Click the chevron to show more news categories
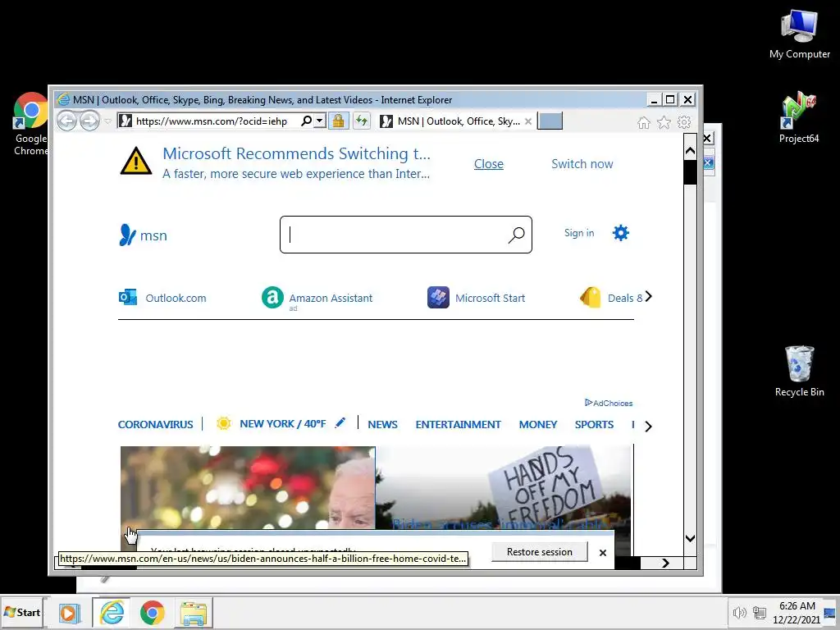 [649, 427]
